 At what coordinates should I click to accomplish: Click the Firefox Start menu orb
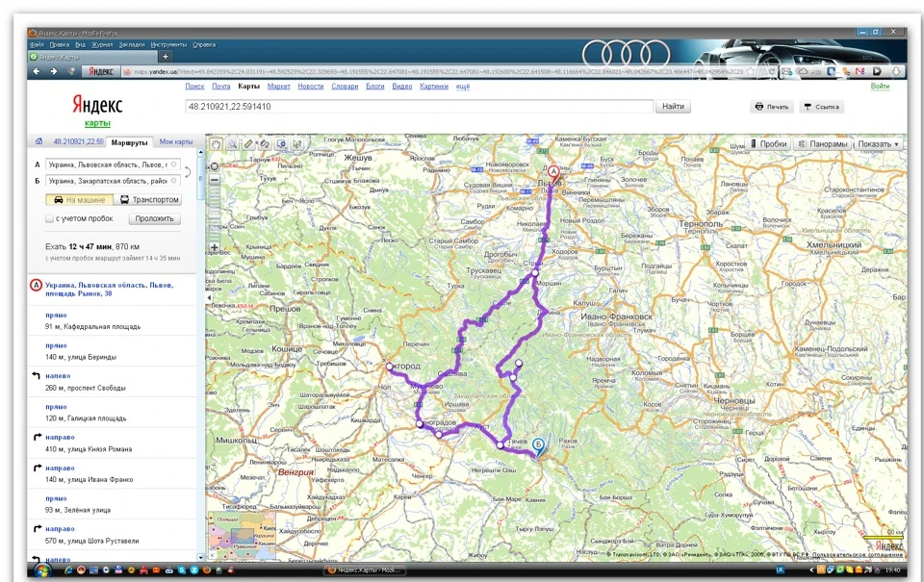[42, 570]
